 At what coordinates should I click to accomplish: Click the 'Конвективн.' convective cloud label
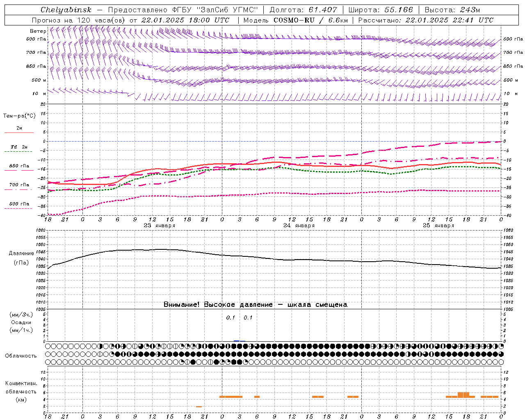click(x=21, y=383)
